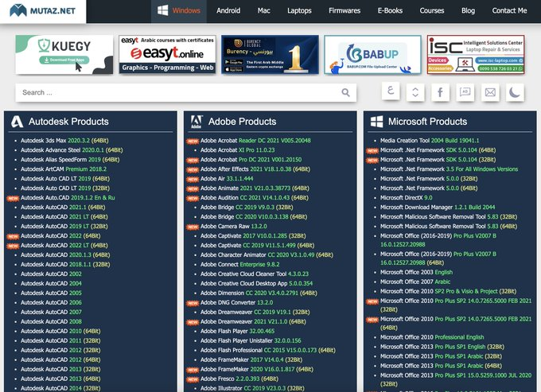Click the Burency crypto exchange banner
The image size is (541, 392).
click(270, 55)
